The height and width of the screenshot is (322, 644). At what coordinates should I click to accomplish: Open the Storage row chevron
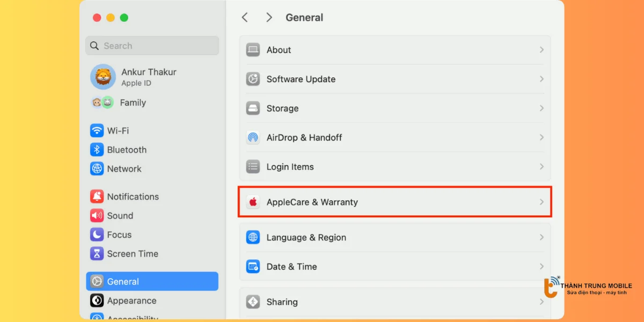[541, 108]
